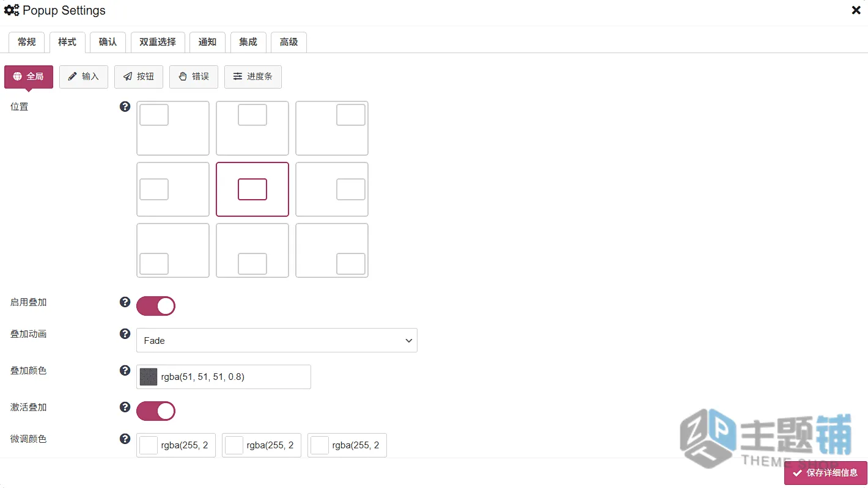Select top-right popup position
Screen dimensions: 868x488
(x=332, y=128)
